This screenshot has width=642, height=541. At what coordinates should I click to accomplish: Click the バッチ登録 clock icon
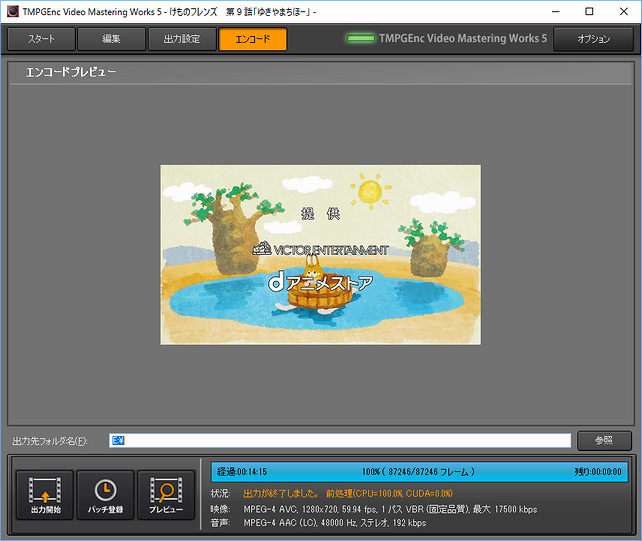[105, 490]
